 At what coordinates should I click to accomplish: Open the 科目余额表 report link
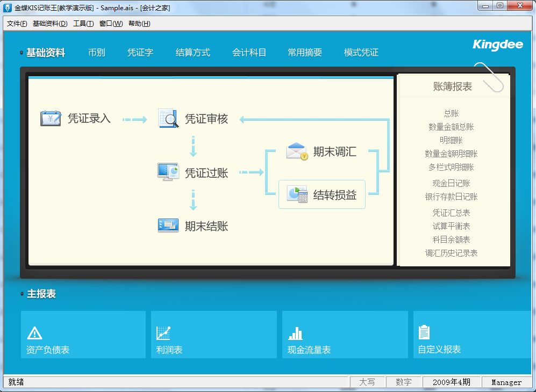click(x=451, y=239)
